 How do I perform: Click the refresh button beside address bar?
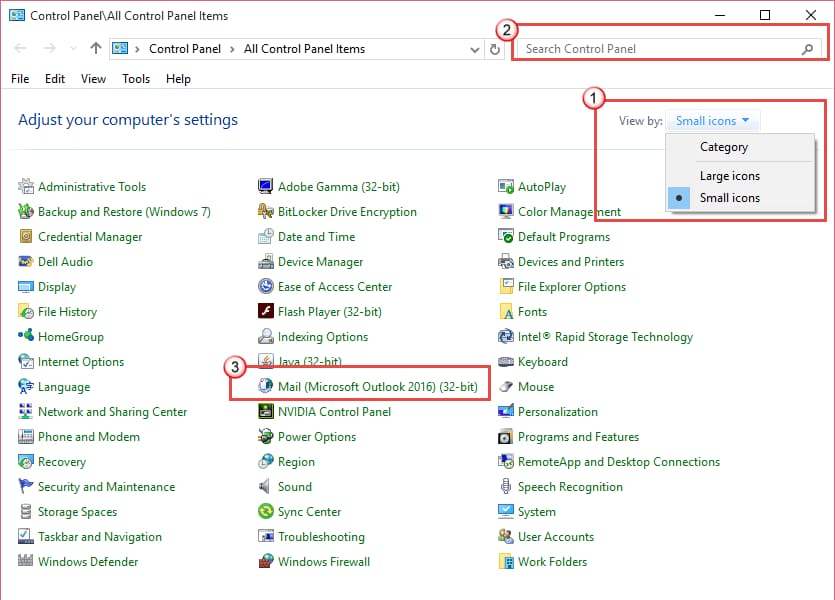(495, 49)
